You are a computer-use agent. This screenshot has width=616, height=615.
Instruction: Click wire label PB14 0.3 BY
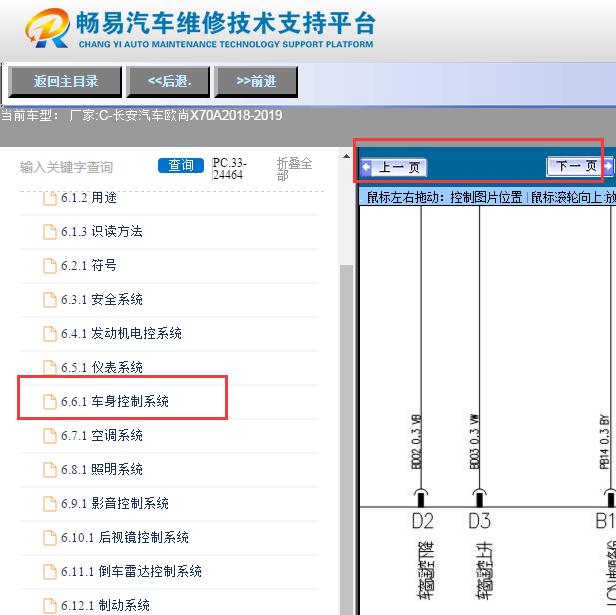[604, 442]
